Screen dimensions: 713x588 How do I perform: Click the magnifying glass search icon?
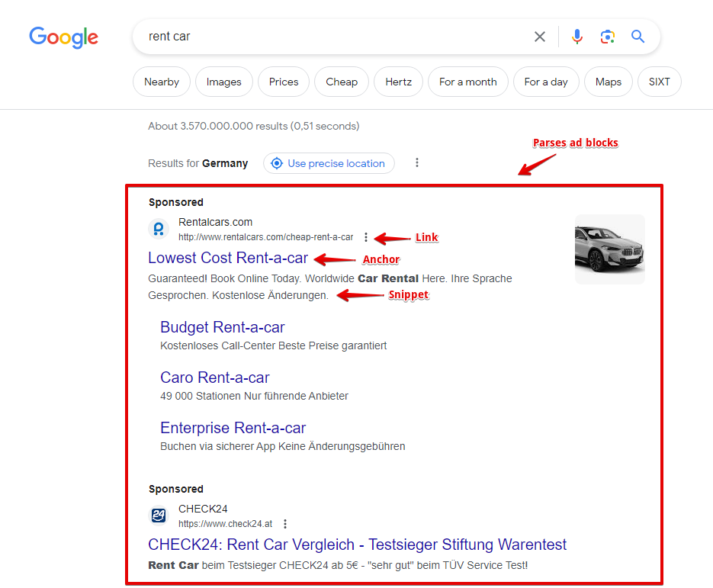click(x=638, y=37)
